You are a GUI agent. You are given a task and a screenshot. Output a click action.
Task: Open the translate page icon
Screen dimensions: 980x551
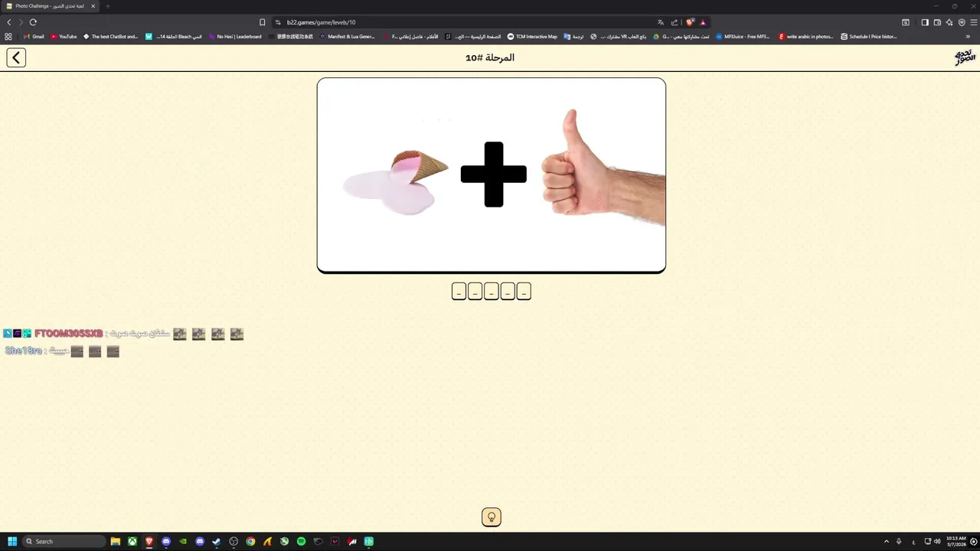[661, 22]
